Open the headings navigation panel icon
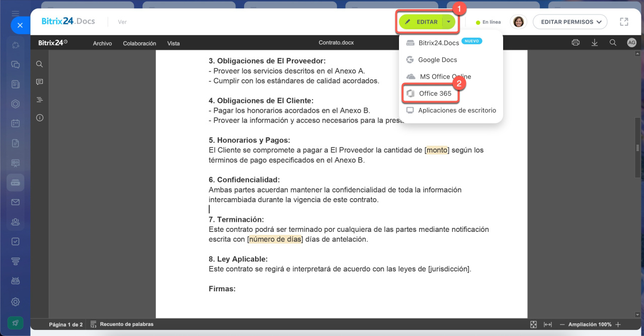644x336 pixels. pyautogui.click(x=40, y=100)
